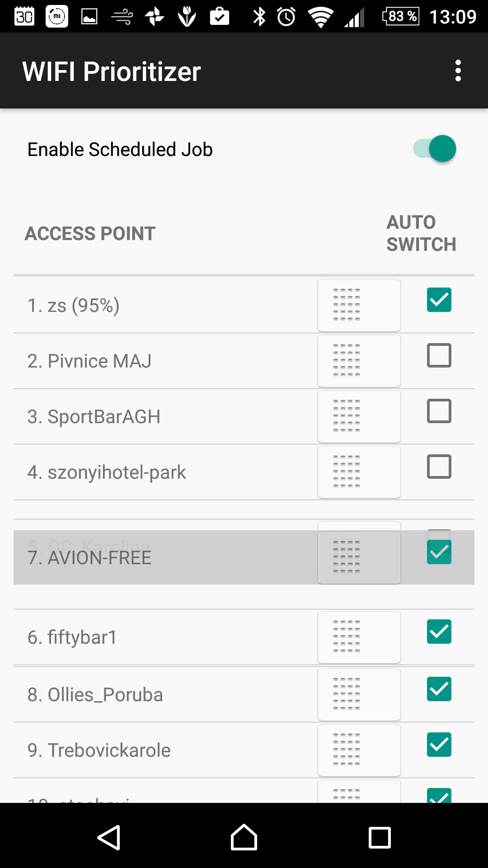Enable auto switch for Pivnice MAJ

pyautogui.click(x=439, y=355)
